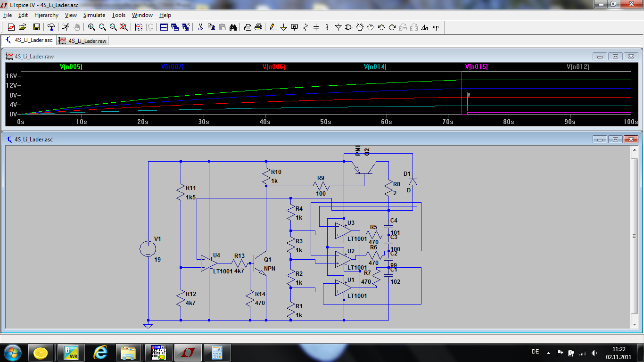Open the Edit menu

[x=23, y=15]
